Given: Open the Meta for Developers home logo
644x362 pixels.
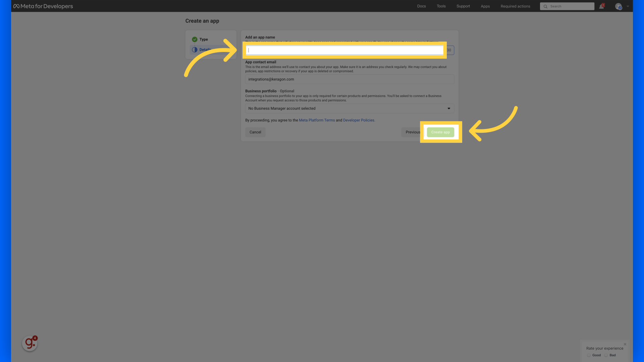Looking at the screenshot, I should tap(43, 6).
